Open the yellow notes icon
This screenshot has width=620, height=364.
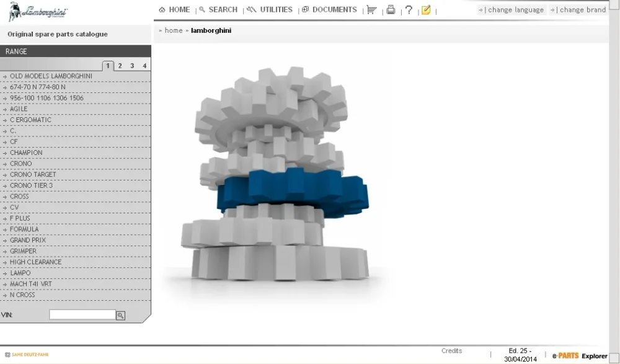click(426, 10)
